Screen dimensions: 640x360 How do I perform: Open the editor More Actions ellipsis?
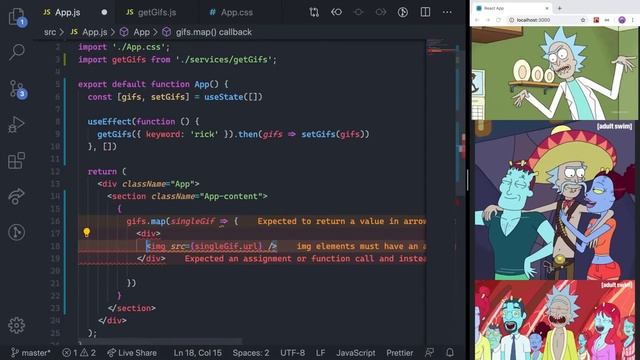447,12
